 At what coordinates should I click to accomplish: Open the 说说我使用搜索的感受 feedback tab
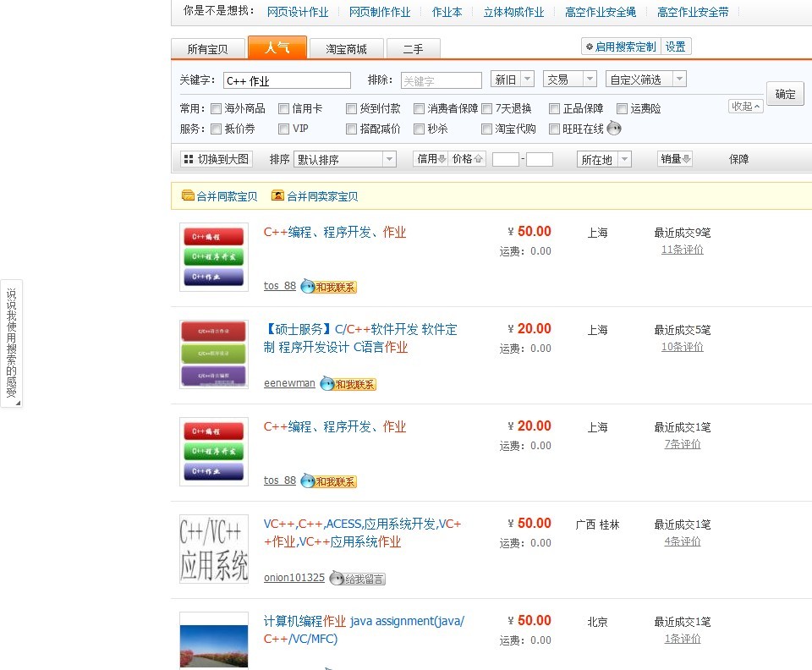(11, 343)
